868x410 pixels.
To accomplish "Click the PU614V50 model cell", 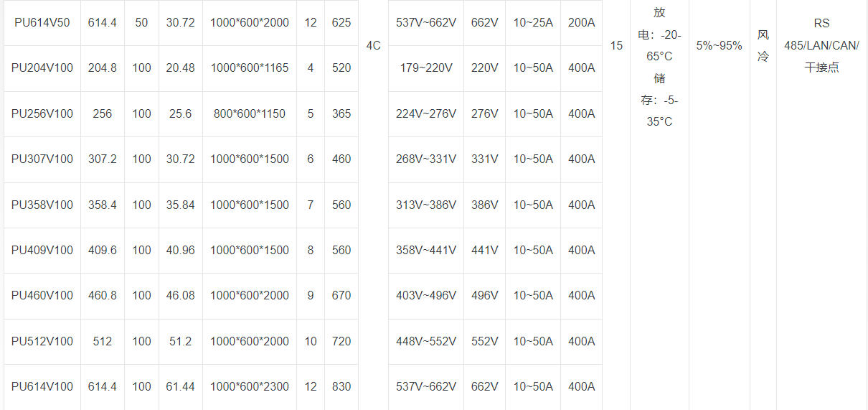I will (x=42, y=23).
